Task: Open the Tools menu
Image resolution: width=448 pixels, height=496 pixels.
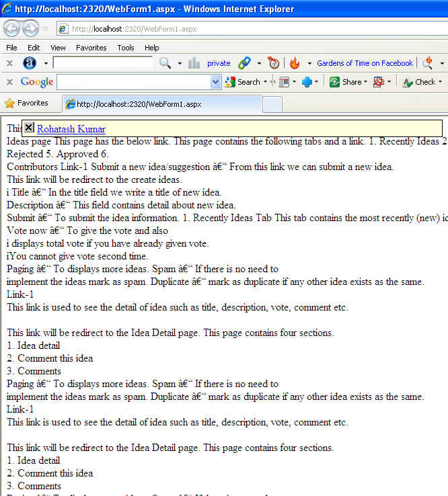Action: 126,48
